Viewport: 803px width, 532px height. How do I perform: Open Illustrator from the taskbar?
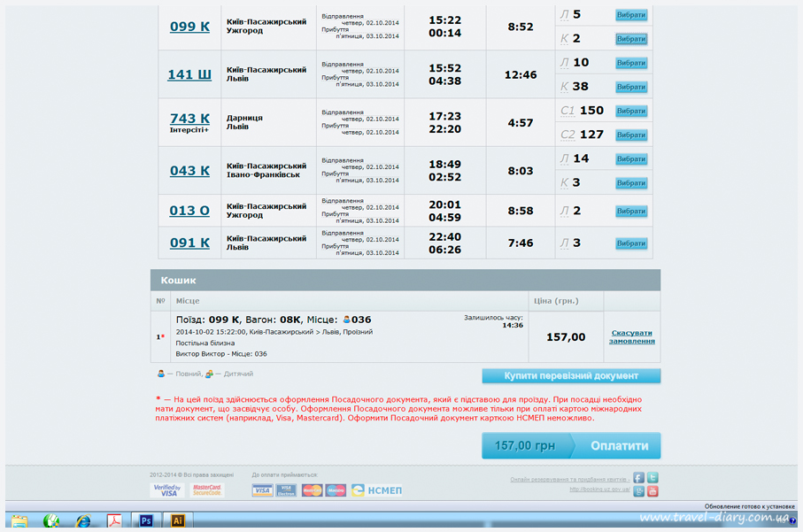pyautogui.click(x=177, y=521)
